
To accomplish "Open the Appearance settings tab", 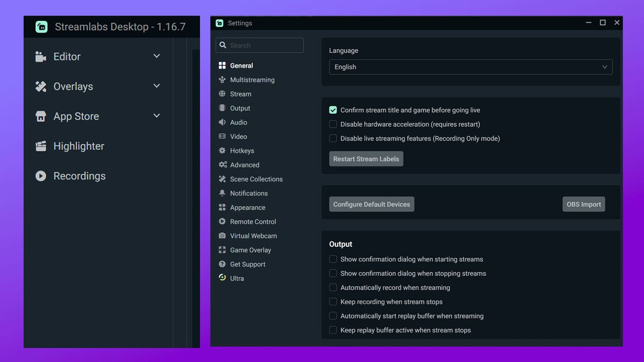I will coord(247,207).
